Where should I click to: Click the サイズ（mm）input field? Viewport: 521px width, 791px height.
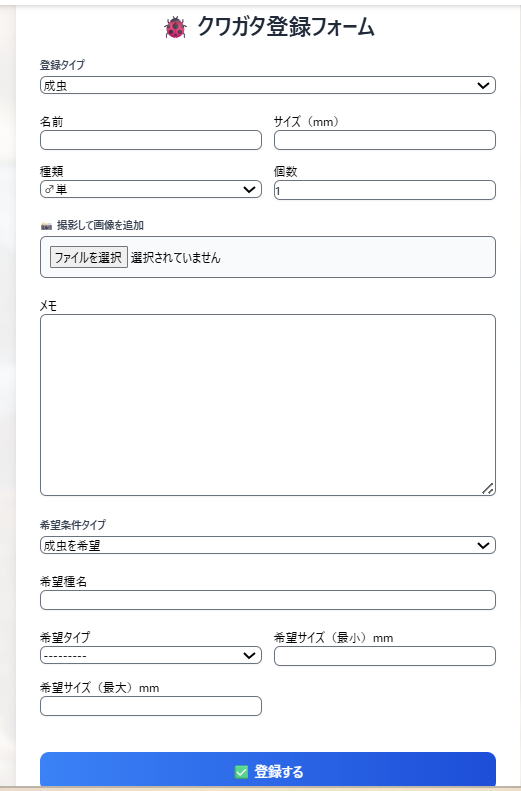tap(385, 140)
